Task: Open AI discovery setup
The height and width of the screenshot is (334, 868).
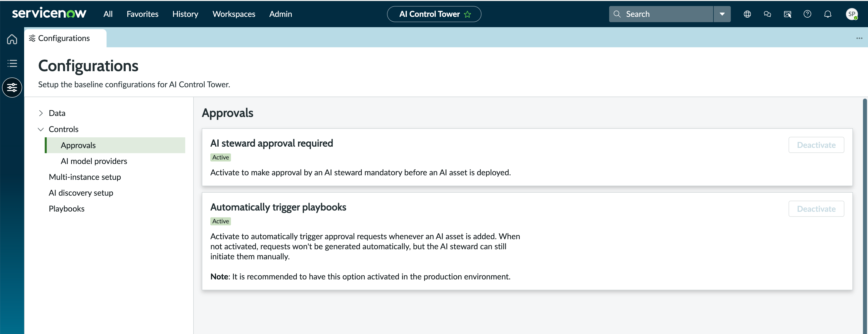Action: (x=81, y=193)
